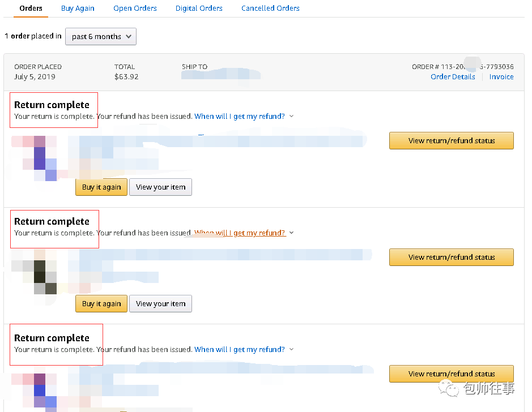532x412 pixels.
Task: Click first 'When will I get my refund?' link
Action: [239, 117]
